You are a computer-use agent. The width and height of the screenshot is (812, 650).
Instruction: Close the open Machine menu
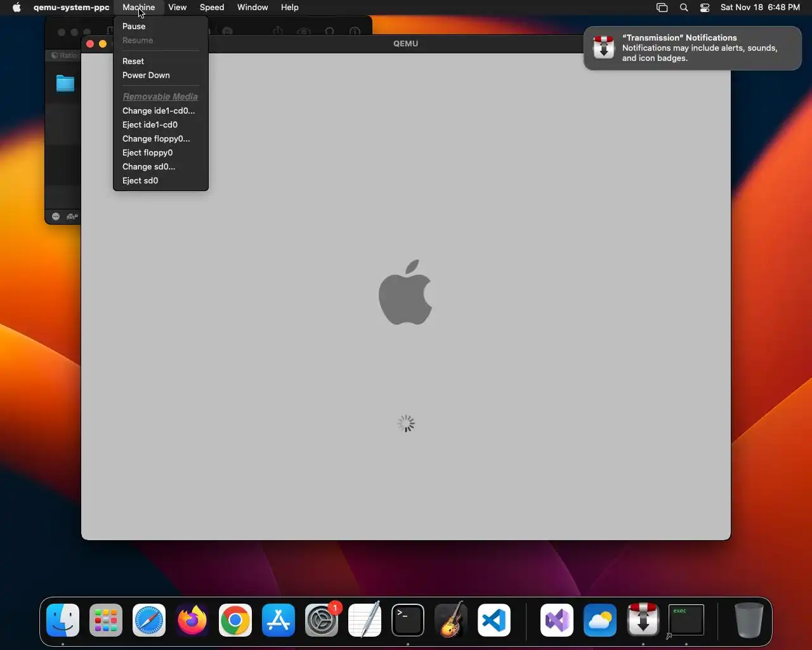(x=138, y=8)
